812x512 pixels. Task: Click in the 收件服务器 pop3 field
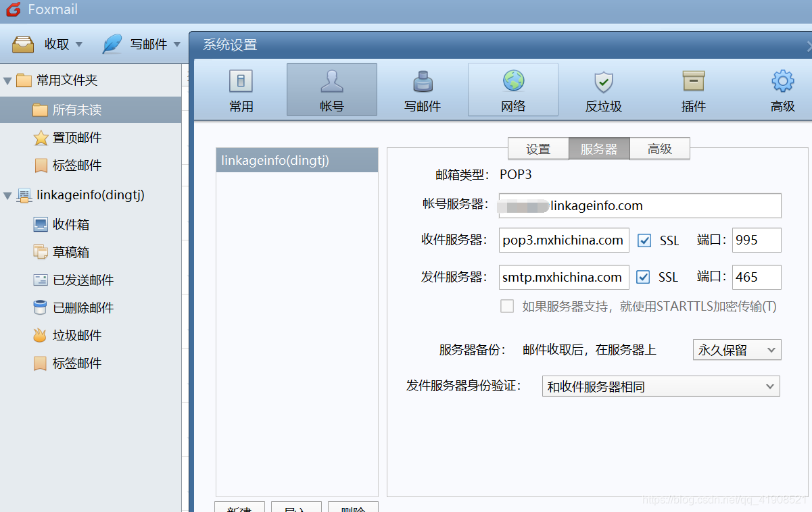pos(564,240)
